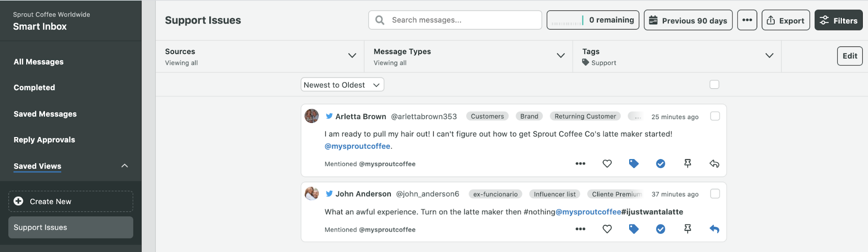
Task: Tag Arletta Brown's message
Action: pyautogui.click(x=634, y=164)
